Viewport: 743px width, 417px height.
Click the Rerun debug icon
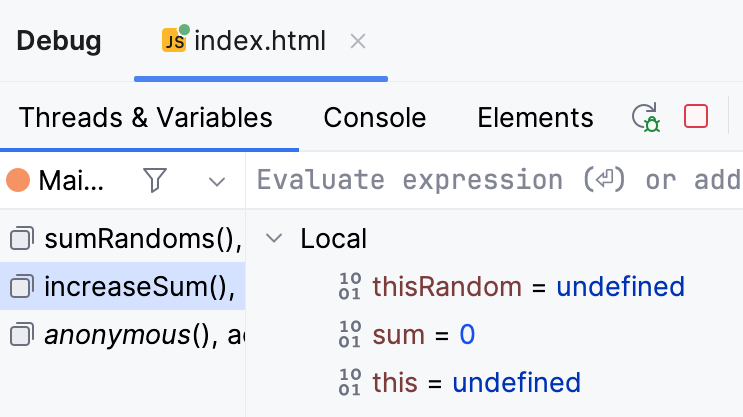pos(647,117)
